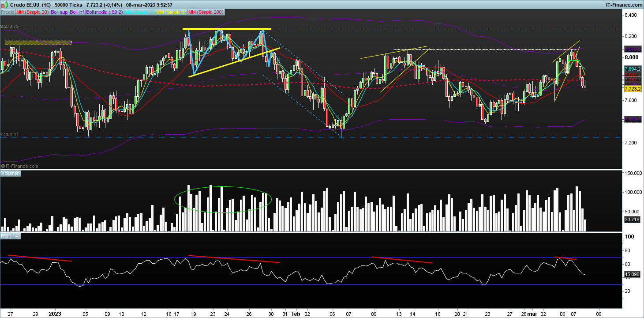Click the 7.255,11 support level label
644x318 pixels.
coord(9,134)
